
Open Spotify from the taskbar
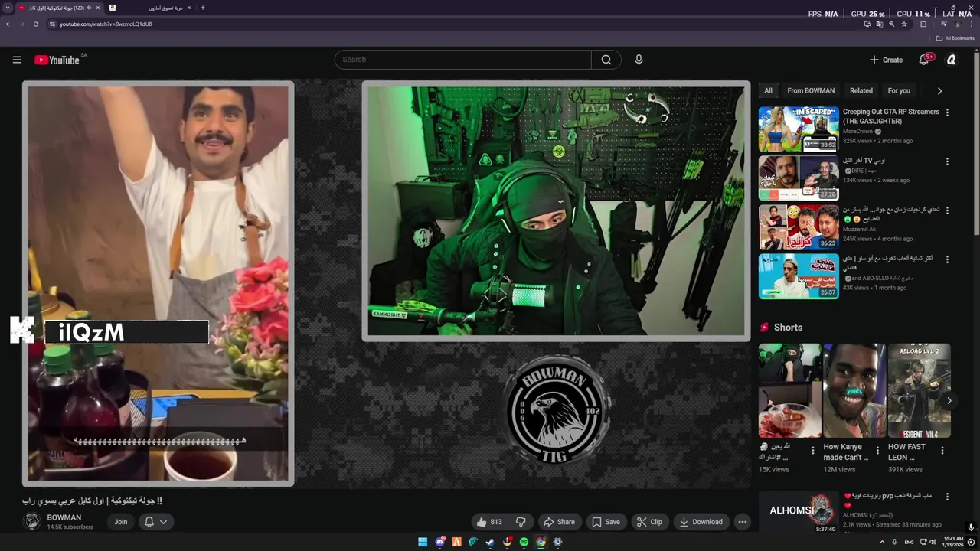click(x=524, y=542)
